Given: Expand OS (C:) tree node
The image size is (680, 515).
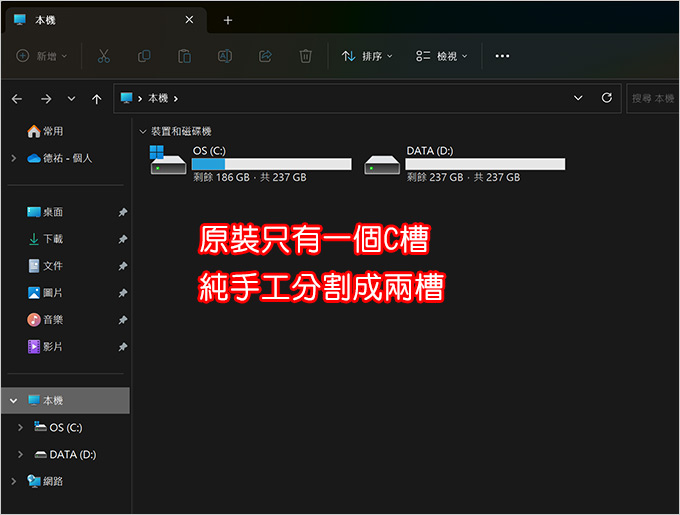Looking at the screenshot, I should point(20,427).
